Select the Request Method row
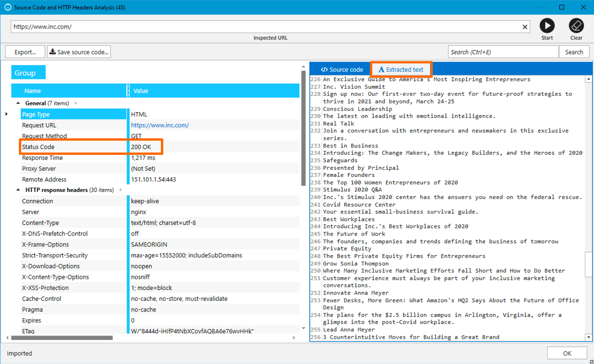 pos(160,136)
